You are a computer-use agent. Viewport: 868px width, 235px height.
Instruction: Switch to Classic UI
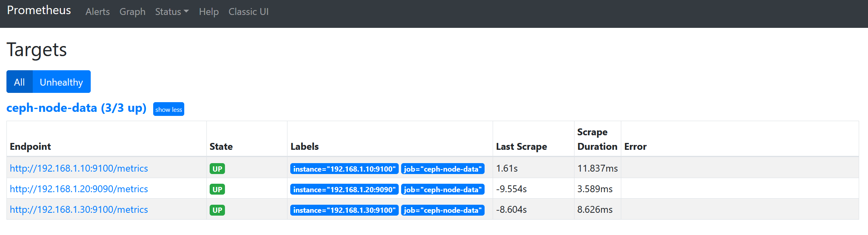tap(248, 12)
